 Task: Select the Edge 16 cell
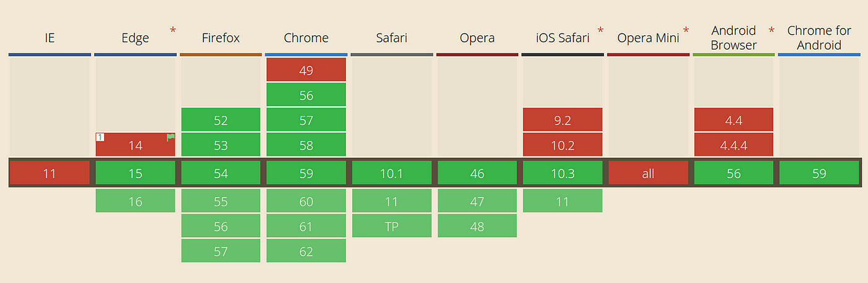[135, 201]
